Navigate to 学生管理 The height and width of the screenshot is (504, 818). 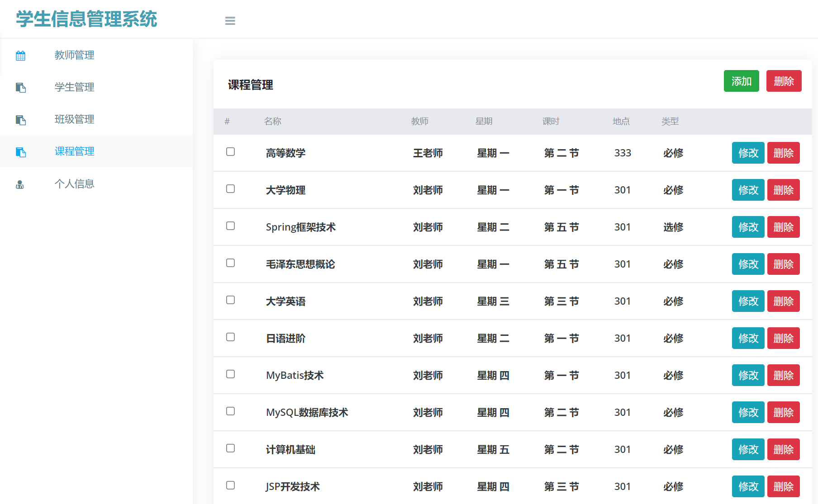(x=74, y=87)
